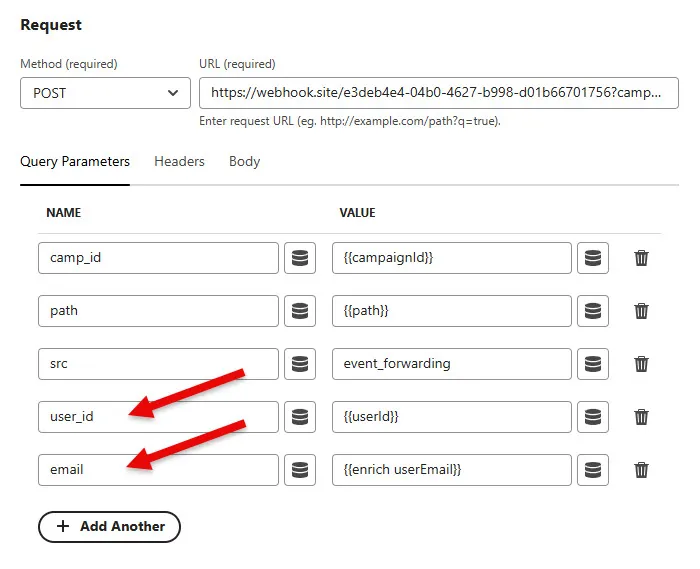Click the NAME column header
Viewport: 700px width, 569px height.
63,212
